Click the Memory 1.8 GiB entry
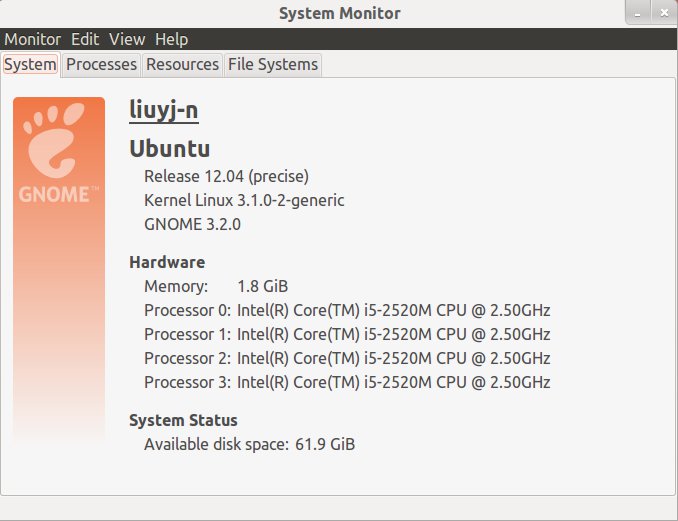Screen dimensions: 678x521 pyautogui.click(x=216, y=286)
